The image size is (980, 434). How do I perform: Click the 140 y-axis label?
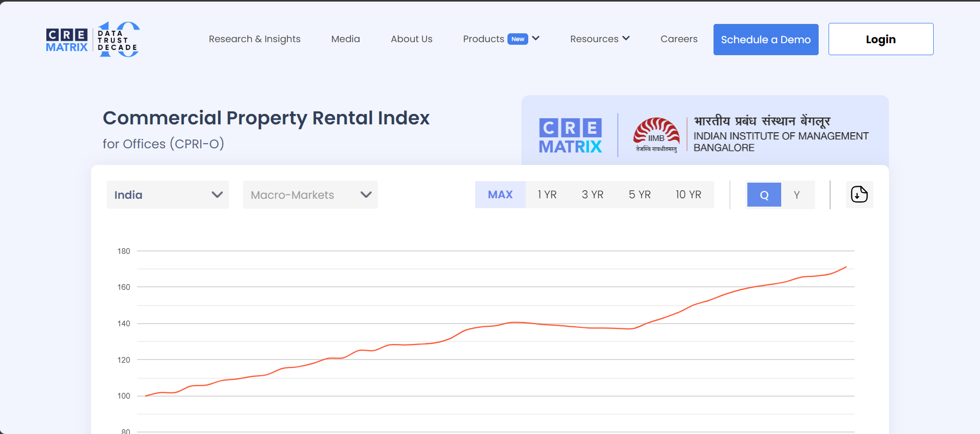[x=124, y=323]
